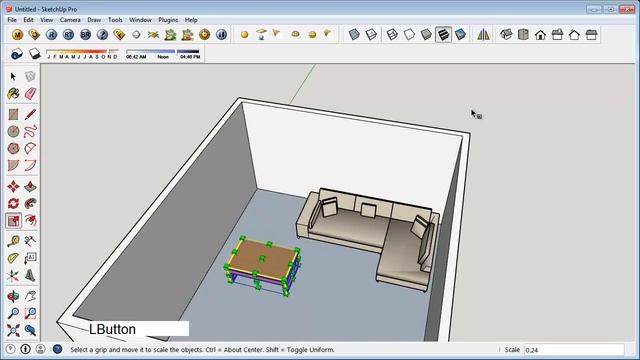Toggle Back Edges face style

click(x=371, y=34)
